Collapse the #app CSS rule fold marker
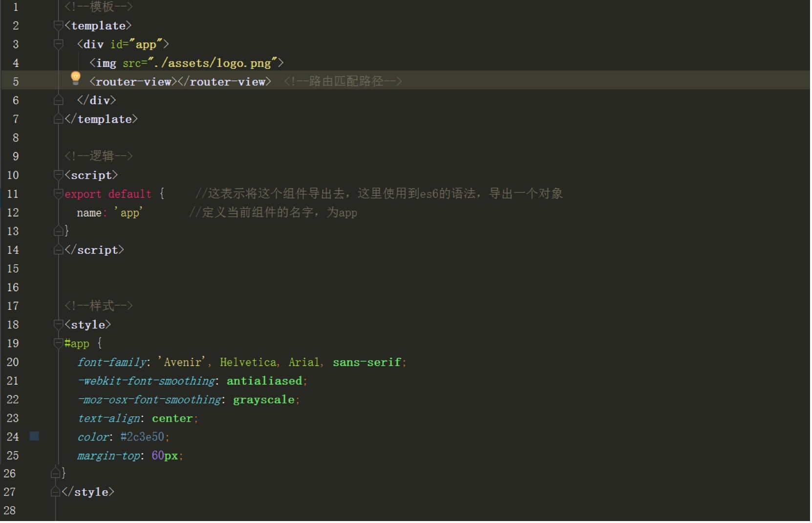The height and width of the screenshot is (523, 812). pyautogui.click(x=59, y=344)
